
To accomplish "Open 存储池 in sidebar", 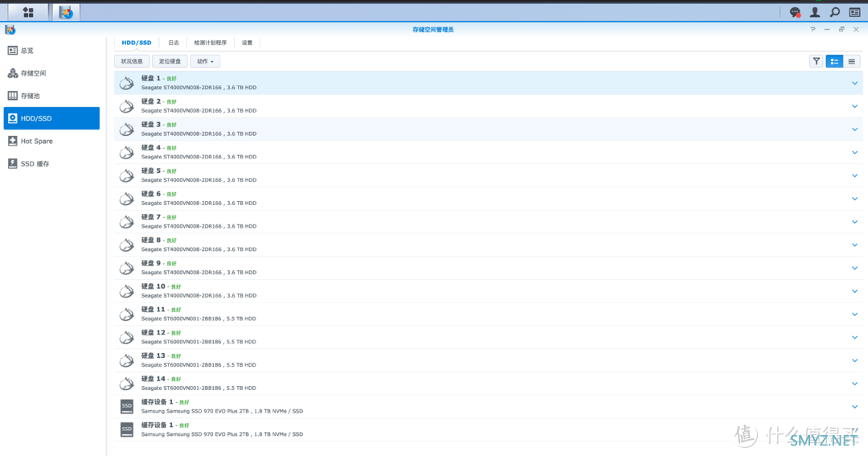I will coord(51,96).
